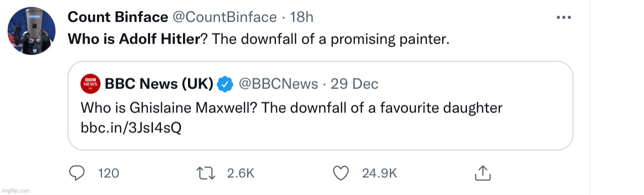The image size is (644, 195).
Task: Click the blue verified badge
Action: pyautogui.click(x=225, y=84)
